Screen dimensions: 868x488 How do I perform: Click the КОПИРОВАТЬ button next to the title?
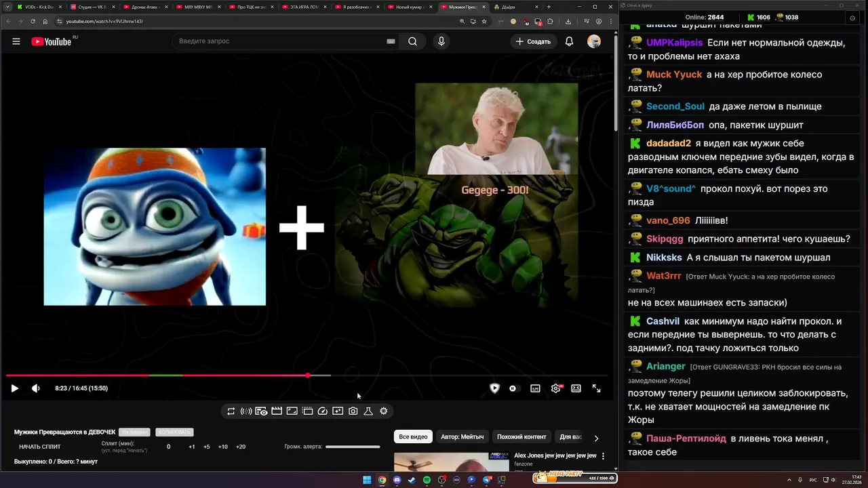[x=174, y=432]
